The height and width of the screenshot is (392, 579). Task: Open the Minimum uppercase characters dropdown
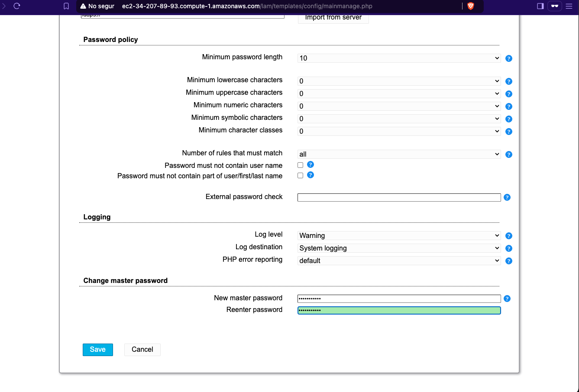point(399,93)
